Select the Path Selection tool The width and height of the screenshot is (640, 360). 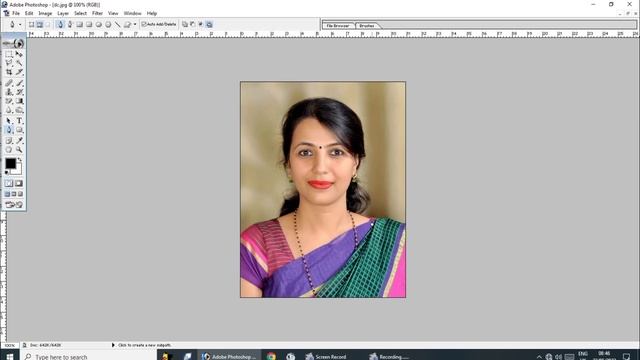(x=9, y=121)
